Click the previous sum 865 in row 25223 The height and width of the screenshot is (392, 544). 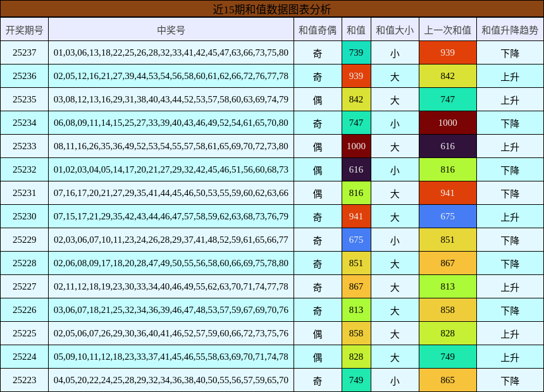coord(448,380)
